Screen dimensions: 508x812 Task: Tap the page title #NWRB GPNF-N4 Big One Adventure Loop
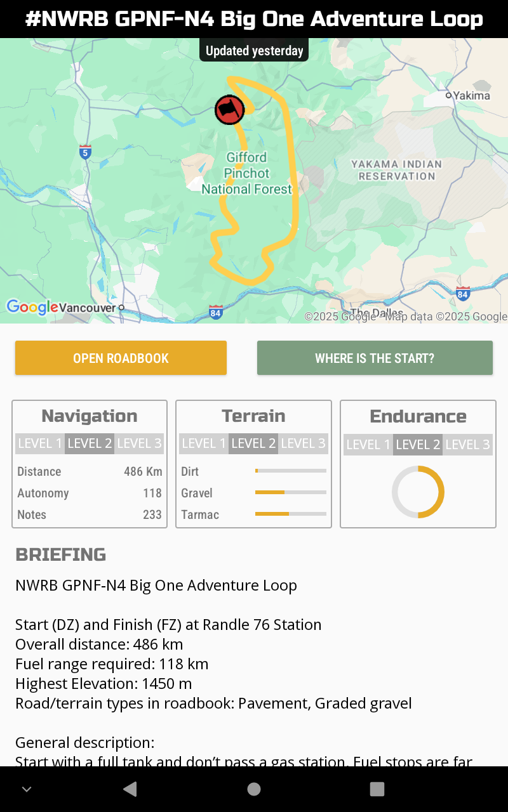pyautogui.click(x=254, y=19)
